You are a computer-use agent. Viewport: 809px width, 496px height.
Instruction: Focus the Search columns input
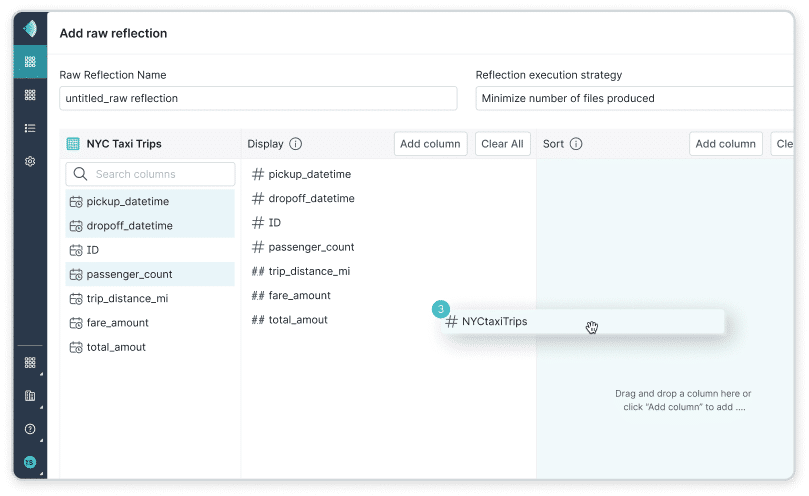point(150,174)
